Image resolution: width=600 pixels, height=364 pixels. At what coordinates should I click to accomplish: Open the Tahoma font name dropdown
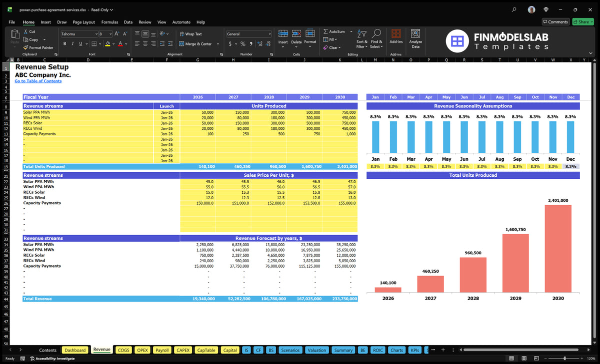(x=95, y=34)
